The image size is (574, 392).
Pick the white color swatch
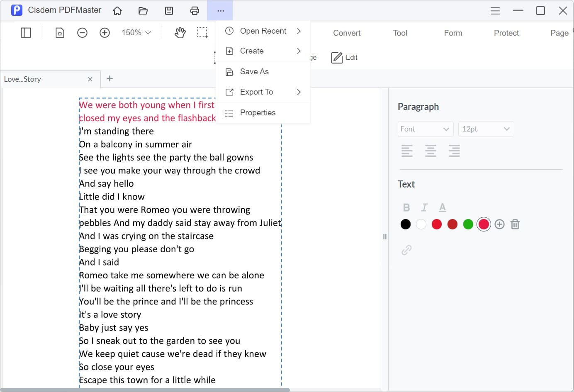[421, 224]
